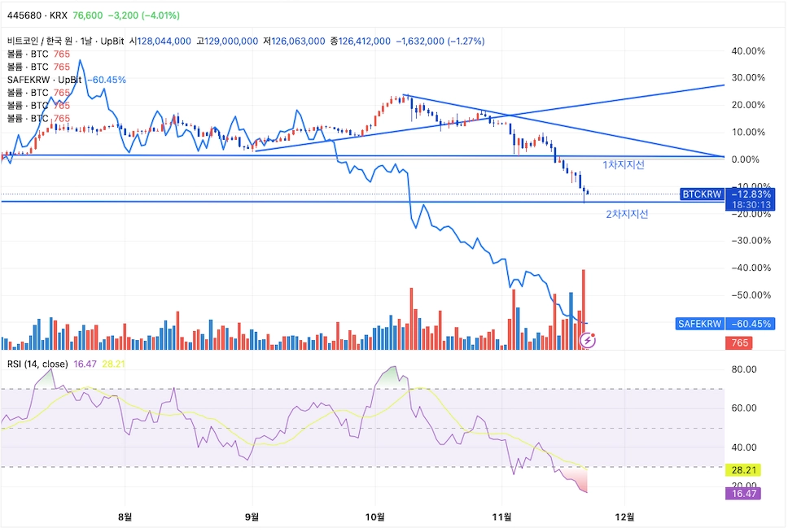Click the red 765 volume value label
The width and height of the screenshot is (788, 532).
739,342
